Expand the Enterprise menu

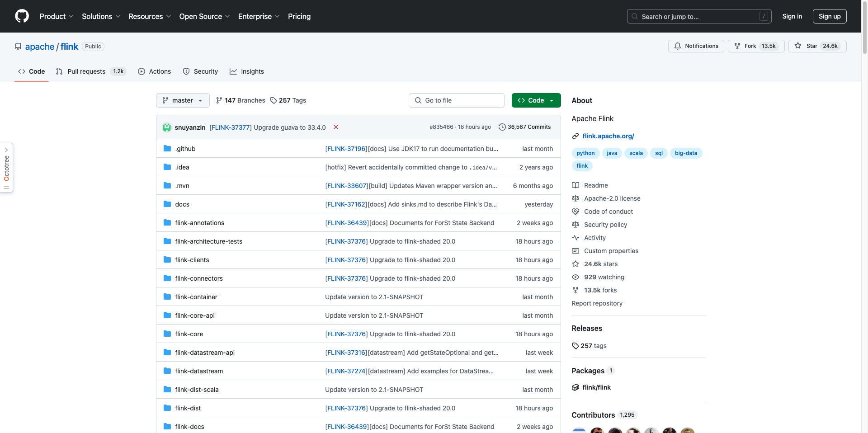[259, 16]
